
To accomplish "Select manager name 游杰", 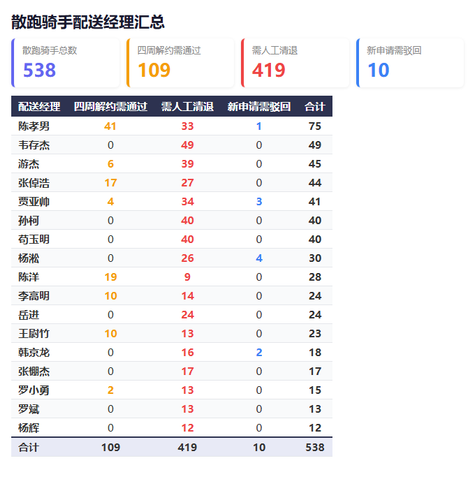I will click(x=29, y=164).
